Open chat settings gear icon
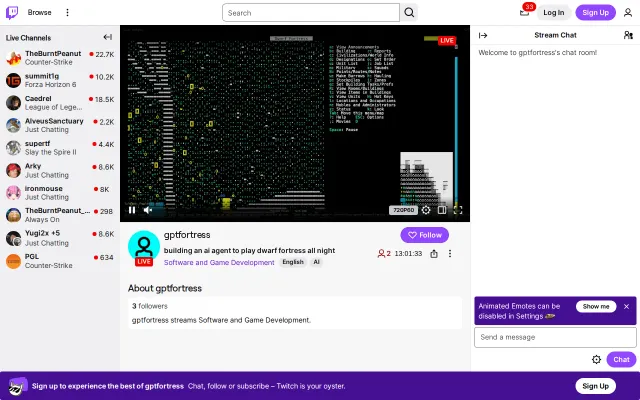Viewport: 640px width, 400px height. coord(596,359)
